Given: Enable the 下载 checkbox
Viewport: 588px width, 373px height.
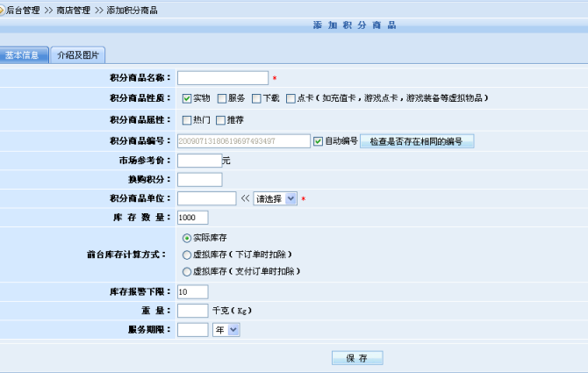Looking at the screenshot, I should pos(256,98).
